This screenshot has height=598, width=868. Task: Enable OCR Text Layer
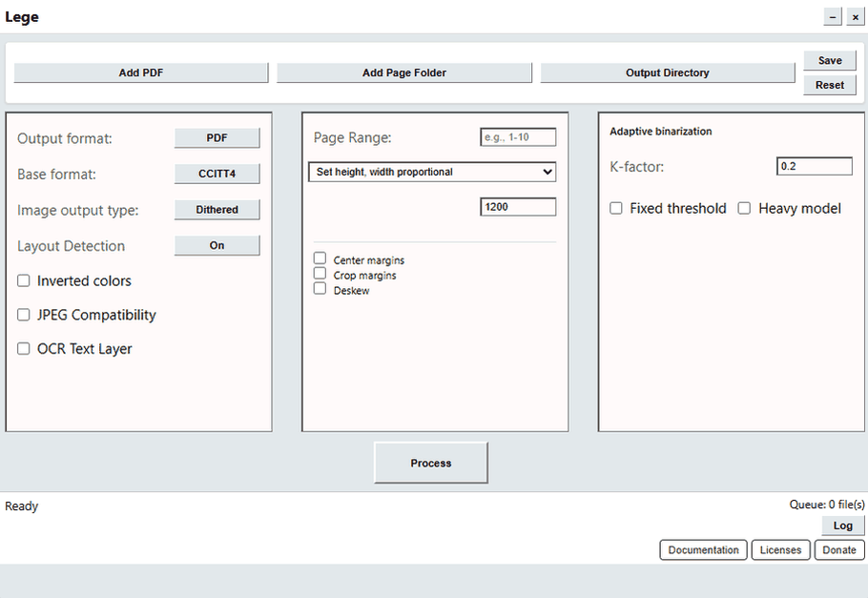(x=24, y=349)
